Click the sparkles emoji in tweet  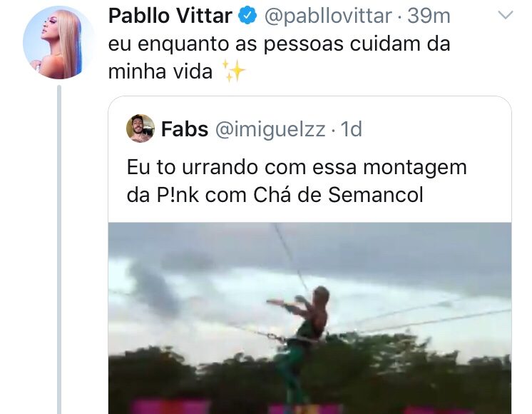tap(233, 71)
